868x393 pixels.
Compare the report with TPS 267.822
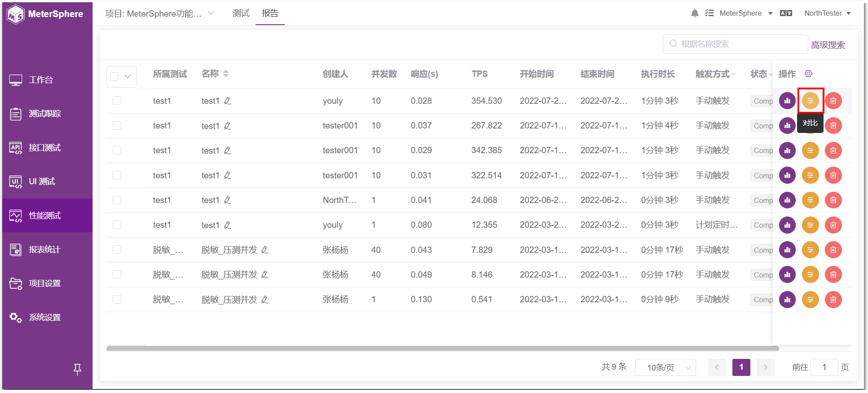[811, 126]
